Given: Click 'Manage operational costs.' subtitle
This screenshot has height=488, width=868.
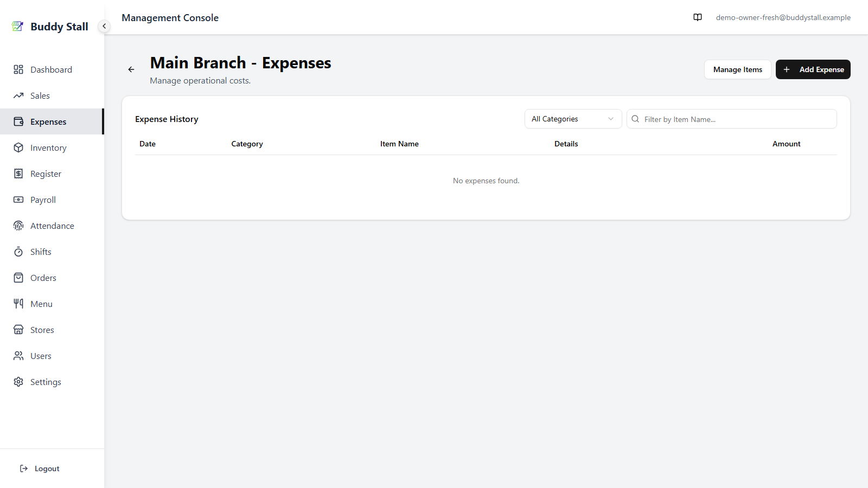Looking at the screenshot, I should click(200, 80).
